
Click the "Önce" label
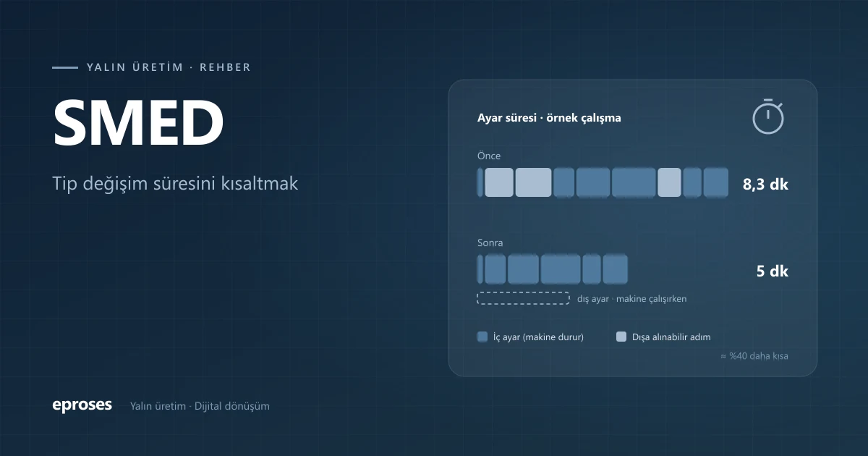click(x=489, y=156)
